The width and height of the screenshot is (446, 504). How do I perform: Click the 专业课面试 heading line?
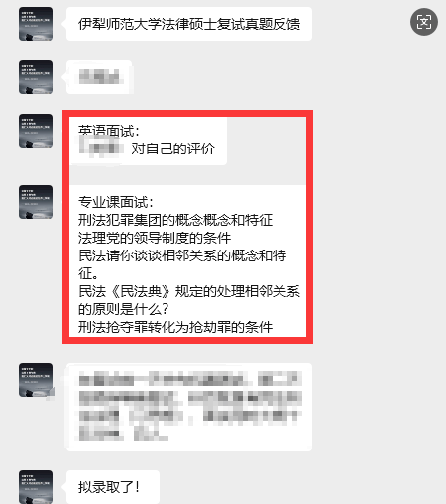pyautogui.click(x=116, y=202)
